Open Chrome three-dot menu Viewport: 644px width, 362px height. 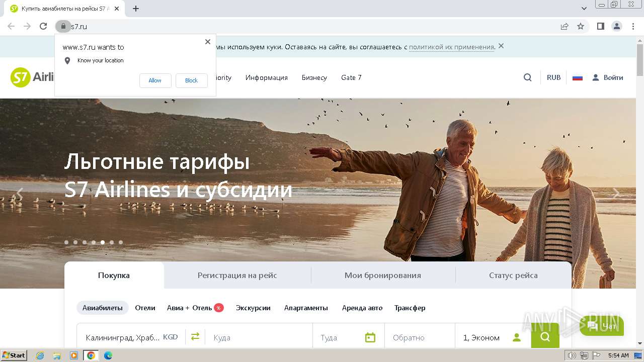pos(633,26)
